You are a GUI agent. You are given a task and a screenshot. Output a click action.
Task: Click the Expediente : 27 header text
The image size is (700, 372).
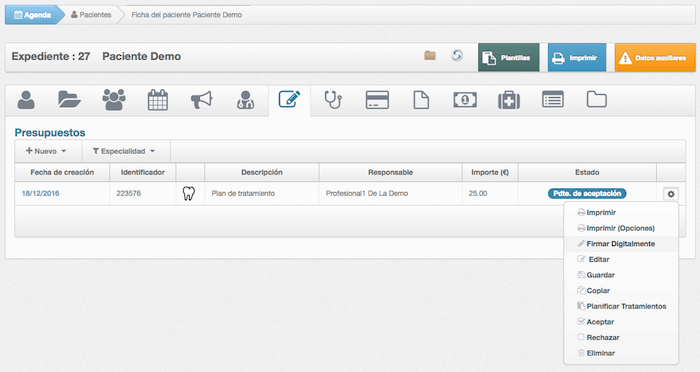[51, 56]
